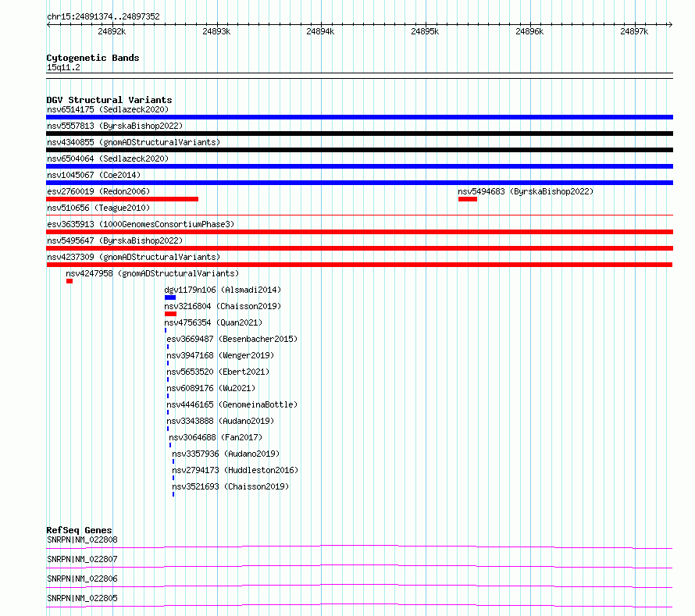Select SNRPN|NM_022808 transcript label
Screen dimensions: 695x616
(83, 539)
